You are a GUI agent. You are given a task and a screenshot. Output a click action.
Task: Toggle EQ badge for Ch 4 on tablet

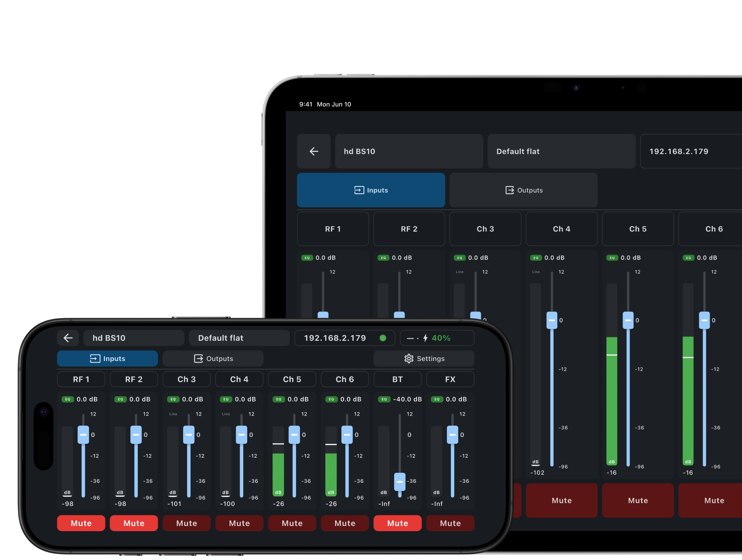(x=536, y=258)
